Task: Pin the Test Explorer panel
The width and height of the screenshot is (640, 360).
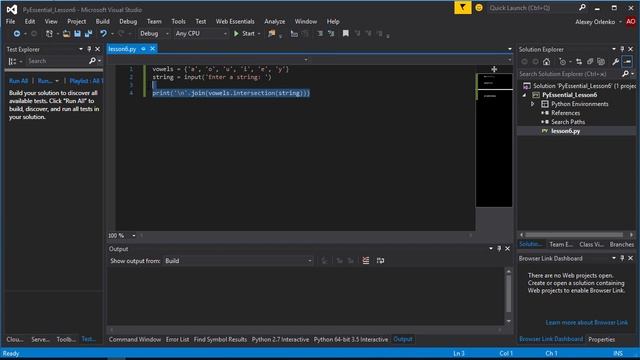Action: pos(89,49)
